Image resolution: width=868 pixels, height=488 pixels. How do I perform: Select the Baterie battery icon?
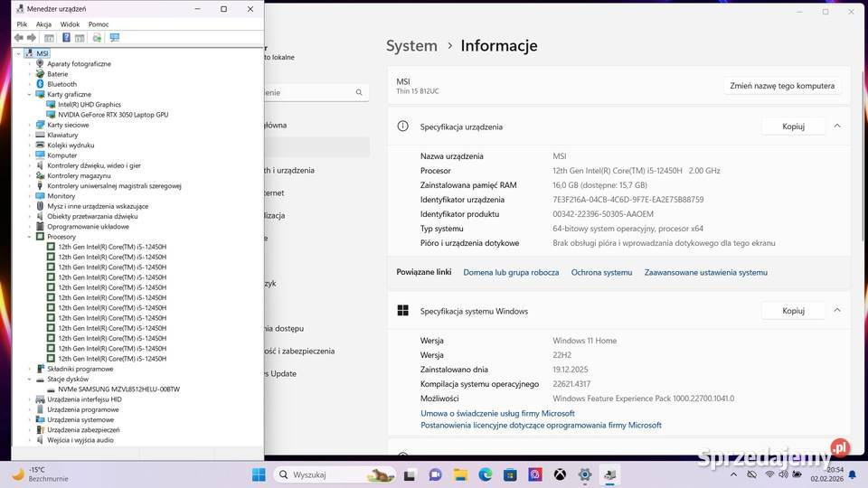(40, 73)
